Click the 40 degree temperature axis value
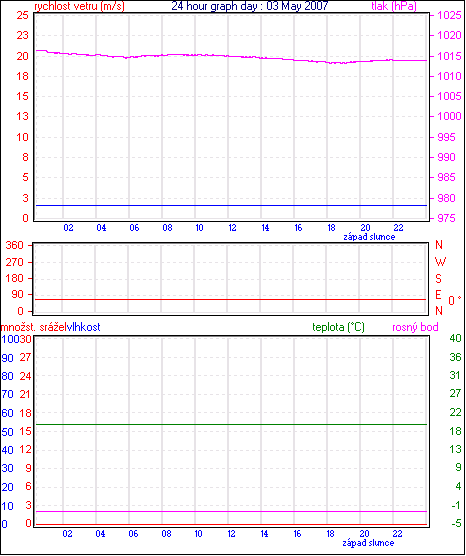This screenshot has height=556, width=466. point(455,338)
